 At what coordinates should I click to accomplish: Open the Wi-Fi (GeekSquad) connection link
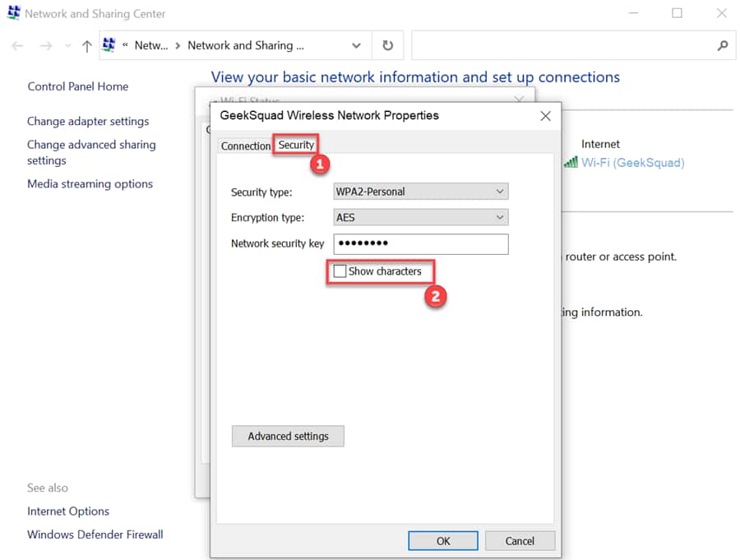(x=632, y=163)
